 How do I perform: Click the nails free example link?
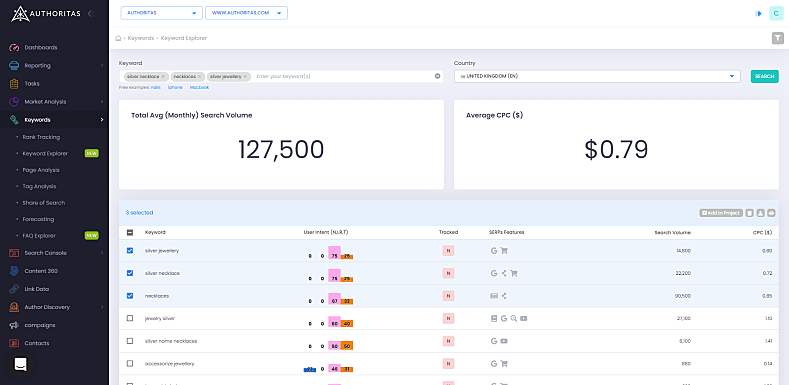pos(155,88)
